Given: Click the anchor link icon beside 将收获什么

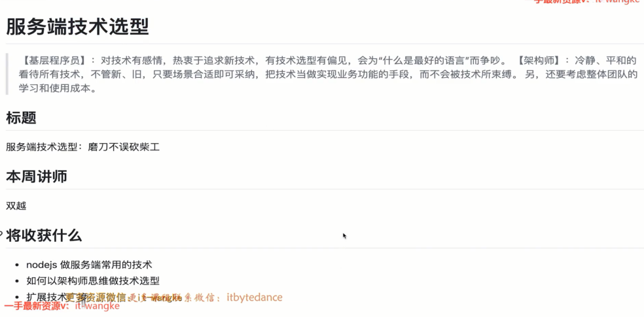Looking at the screenshot, I should (1, 235).
